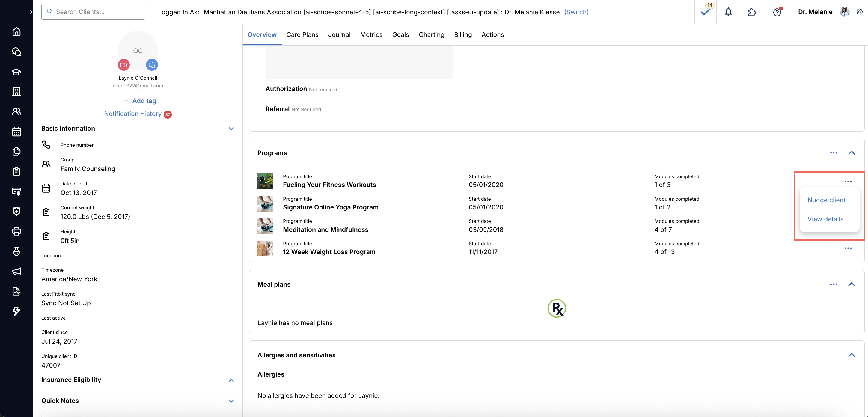Collapse the Allergies and sensitivities card

852,355
